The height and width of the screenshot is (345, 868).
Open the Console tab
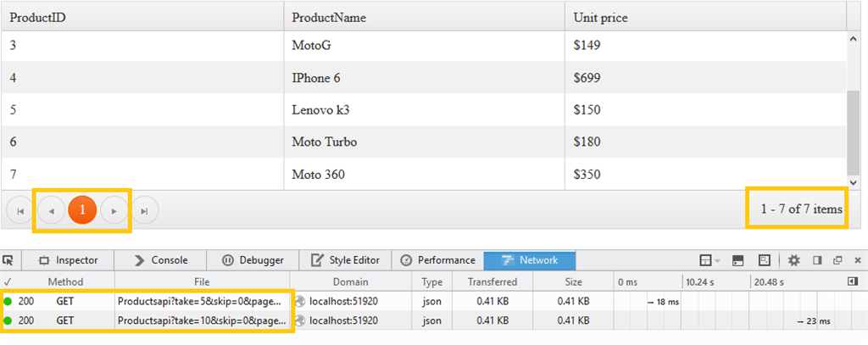coord(161,260)
